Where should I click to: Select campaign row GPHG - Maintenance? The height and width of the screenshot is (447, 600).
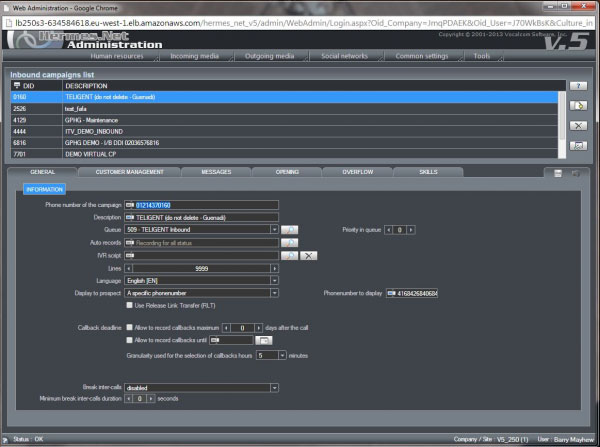pyautogui.click(x=284, y=120)
